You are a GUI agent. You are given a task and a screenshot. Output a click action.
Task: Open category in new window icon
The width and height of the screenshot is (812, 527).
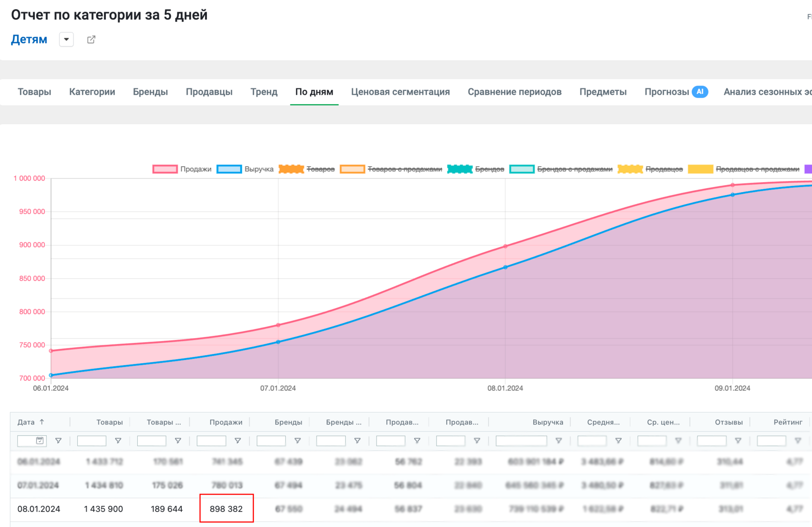point(91,40)
